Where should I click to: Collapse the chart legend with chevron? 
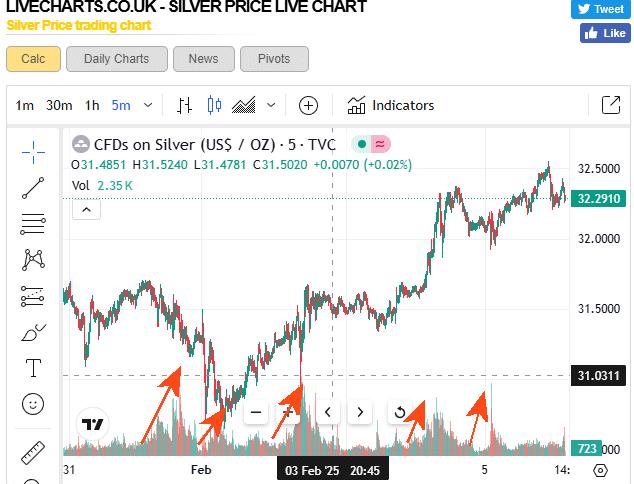pyautogui.click(x=87, y=209)
